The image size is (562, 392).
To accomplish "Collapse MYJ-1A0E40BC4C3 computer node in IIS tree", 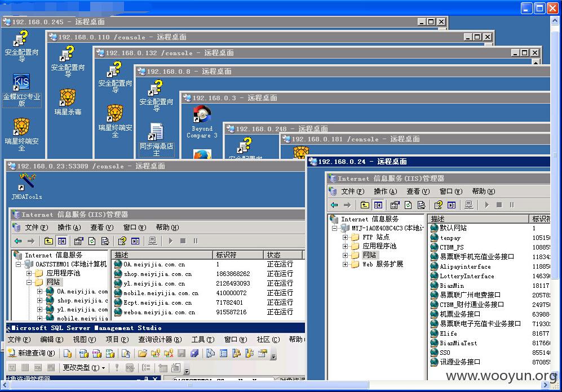I will click(x=334, y=228).
